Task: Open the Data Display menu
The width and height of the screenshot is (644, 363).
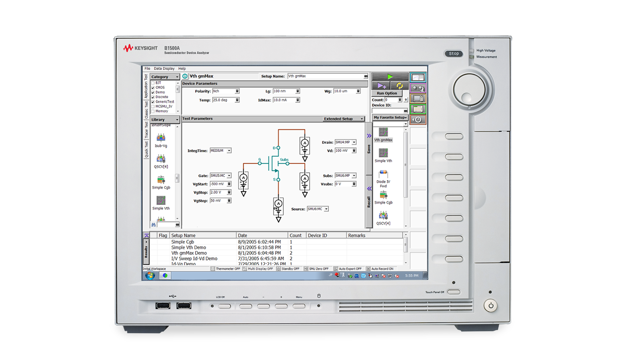Action: pos(164,68)
